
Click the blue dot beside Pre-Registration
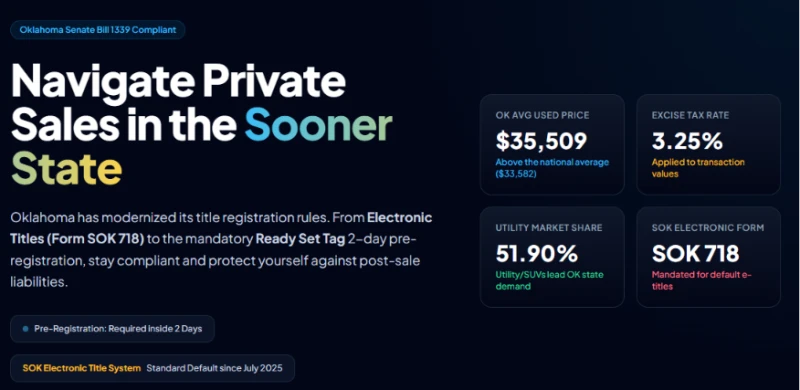tap(26, 329)
